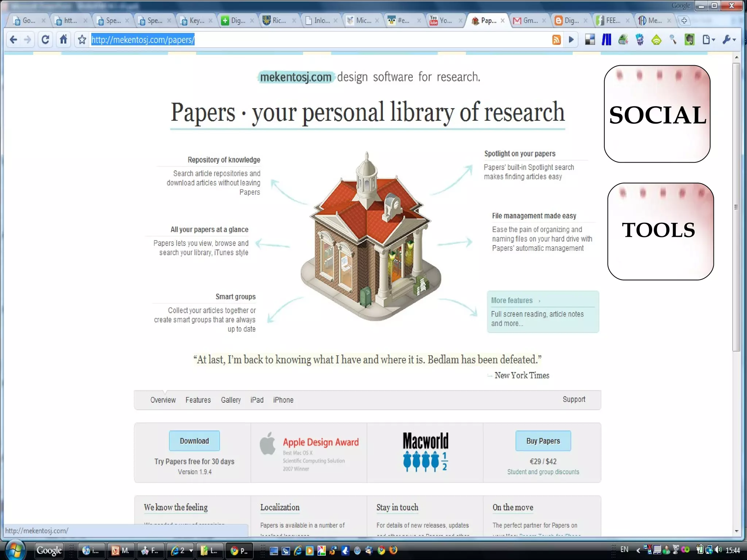The width and height of the screenshot is (747, 560).
Task: Click the Buy Papers button
Action: point(543,441)
